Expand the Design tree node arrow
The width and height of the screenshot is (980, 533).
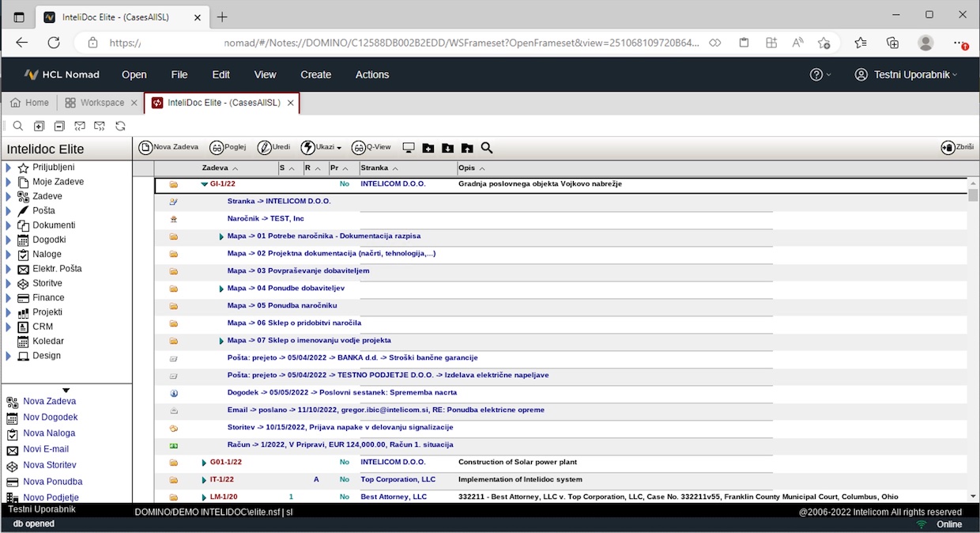(9, 356)
